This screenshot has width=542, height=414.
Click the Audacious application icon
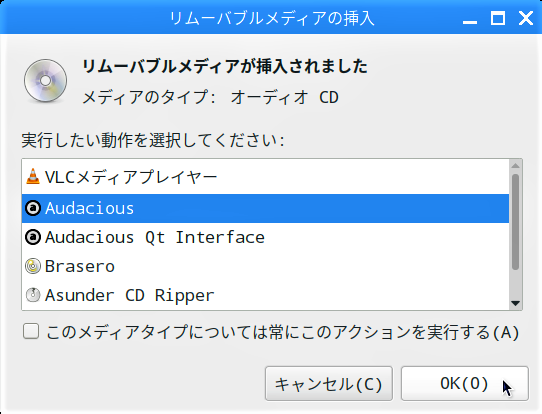(33, 208)
